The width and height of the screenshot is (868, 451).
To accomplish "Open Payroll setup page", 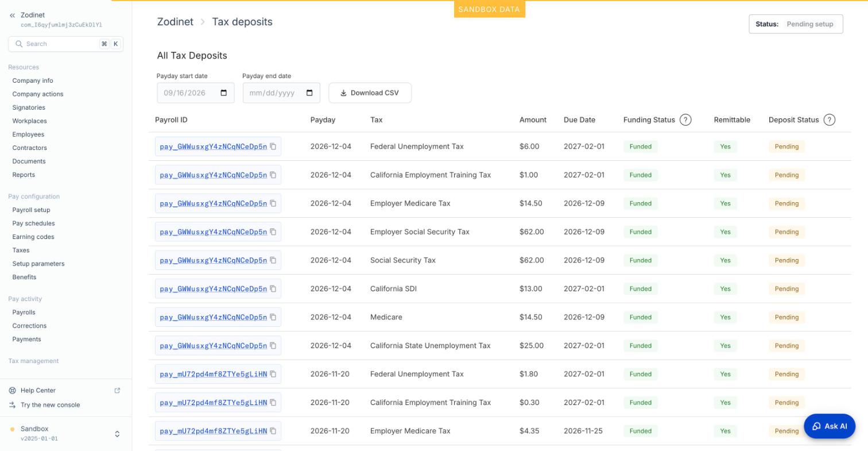I will (x=31, y=210).
